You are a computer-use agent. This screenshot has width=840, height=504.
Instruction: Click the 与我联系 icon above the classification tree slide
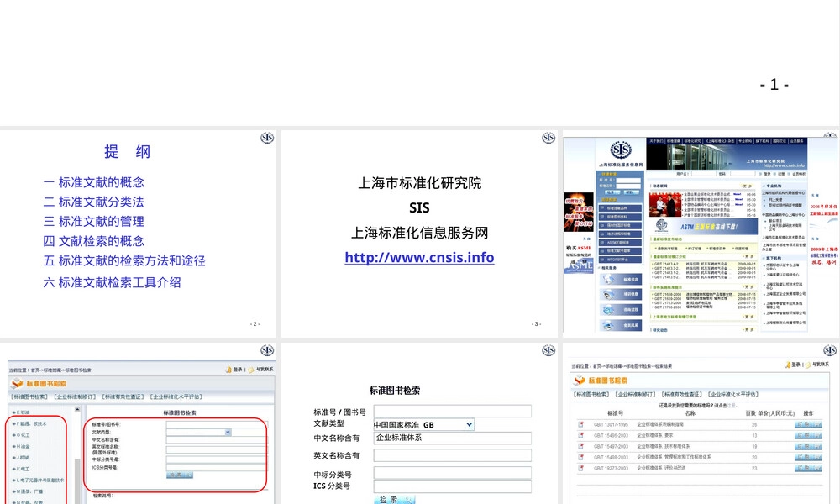[251, 370]
